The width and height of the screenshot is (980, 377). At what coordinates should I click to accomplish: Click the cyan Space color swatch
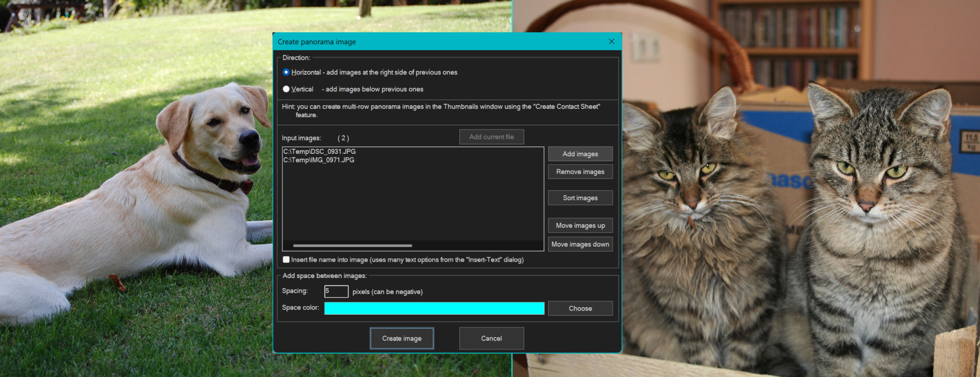(x=434, y=308)
